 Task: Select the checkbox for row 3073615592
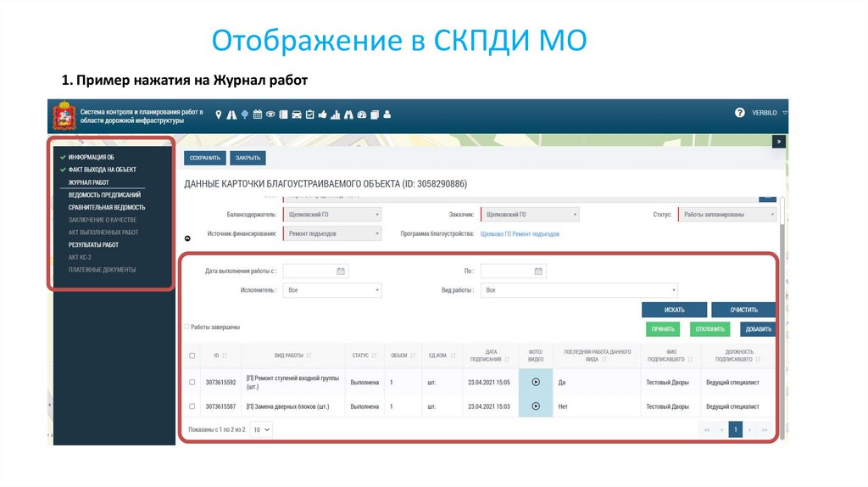pyautogui.click(x=192, y=383)
